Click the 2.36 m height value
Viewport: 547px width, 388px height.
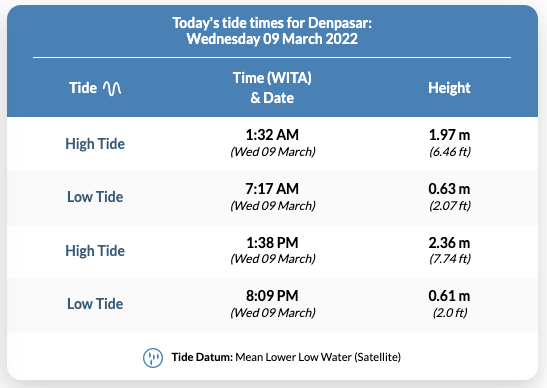tap(449, 243)
